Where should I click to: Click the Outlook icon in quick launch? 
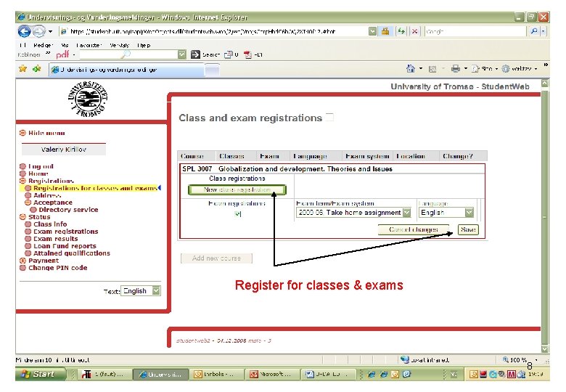tap(395, 375)
